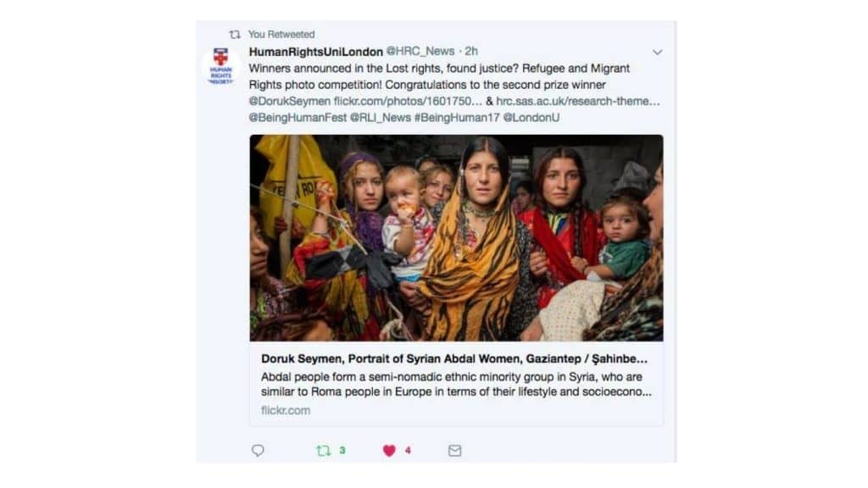
Task: Open the hrc.sas.ac.uk research-theme link
Action: click(578, 102)
